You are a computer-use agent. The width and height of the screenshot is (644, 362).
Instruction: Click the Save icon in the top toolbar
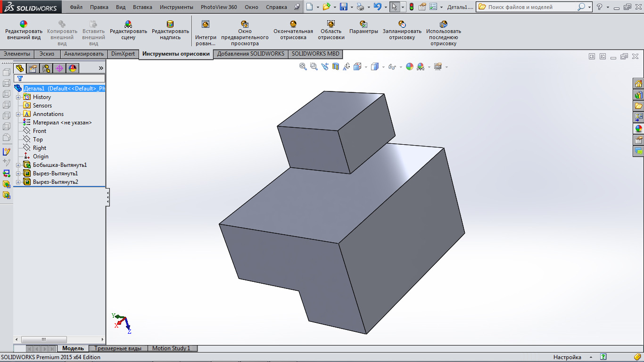click(x=344, y=7)
